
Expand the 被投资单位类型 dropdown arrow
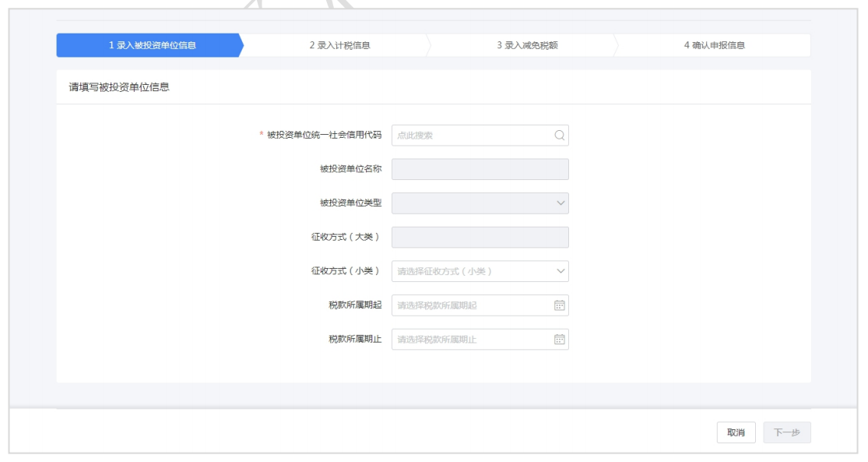pos(561,203)
